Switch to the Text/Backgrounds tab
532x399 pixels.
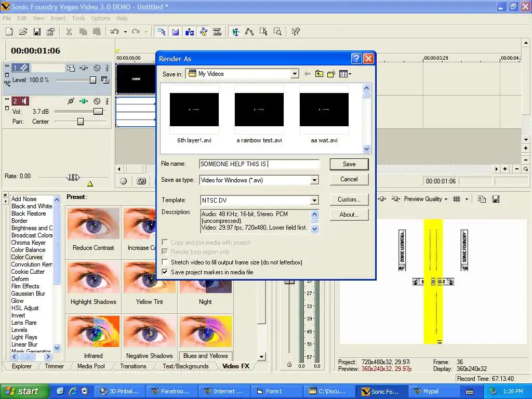[x=185, y=366]
